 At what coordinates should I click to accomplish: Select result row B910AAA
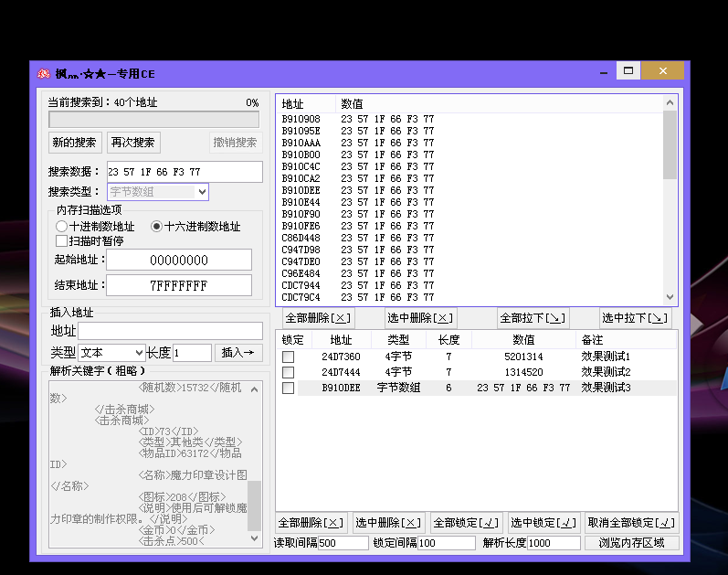[470, 143]
